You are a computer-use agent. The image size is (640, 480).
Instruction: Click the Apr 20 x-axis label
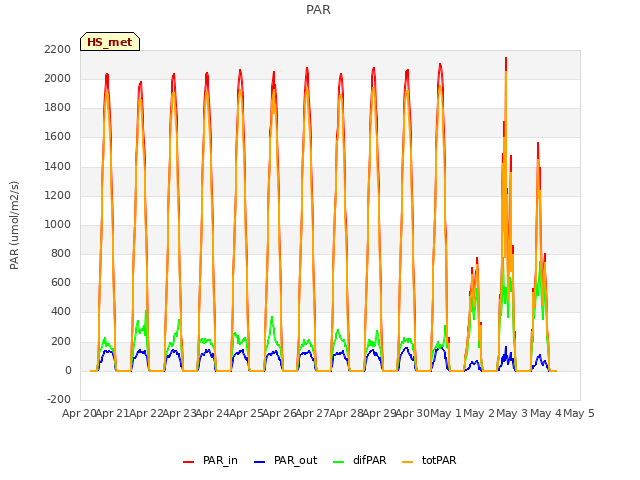[79, 413]
